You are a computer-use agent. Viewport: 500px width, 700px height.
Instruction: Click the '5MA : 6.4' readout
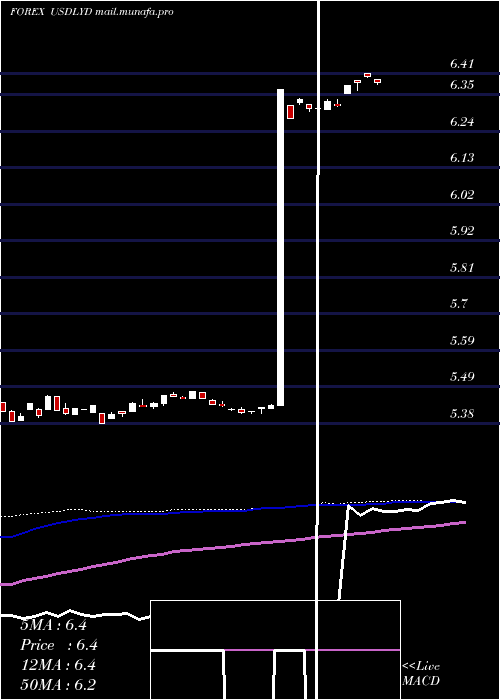coord(53,625)
